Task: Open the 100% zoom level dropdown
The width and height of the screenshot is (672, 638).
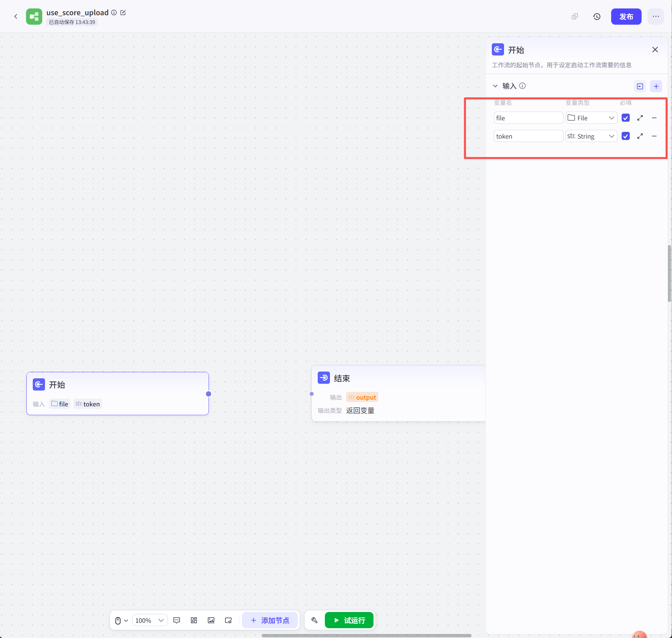Action: [150, 620]
